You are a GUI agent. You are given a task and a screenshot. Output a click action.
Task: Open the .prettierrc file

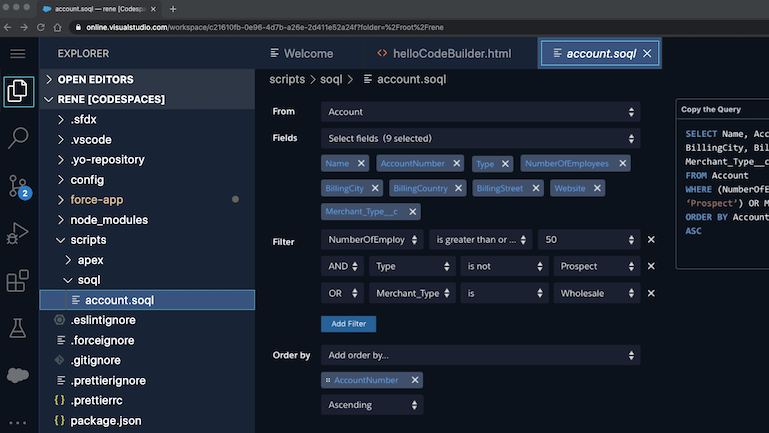(147, 400)
